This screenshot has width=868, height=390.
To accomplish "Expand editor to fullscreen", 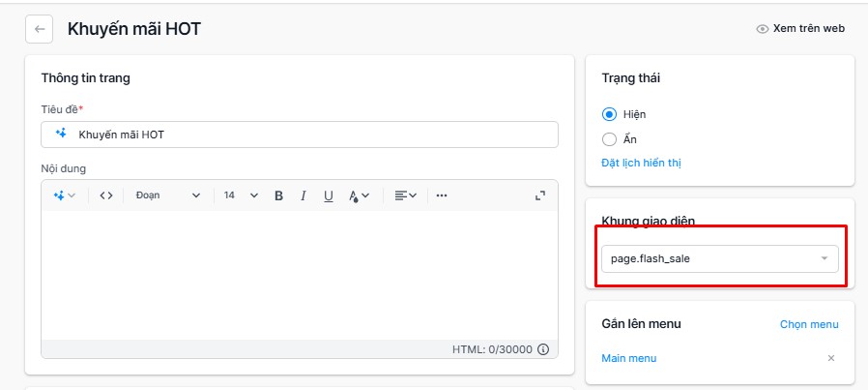I will tap(540, 195).
